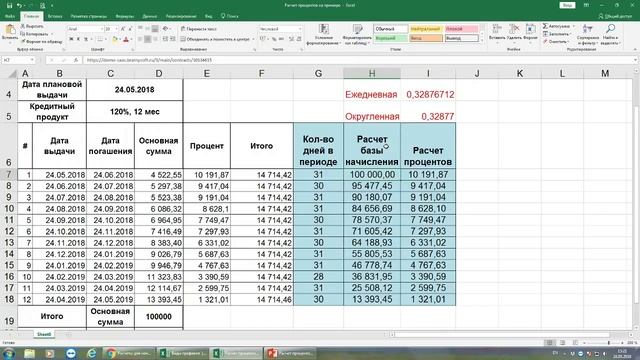Click the formula bar URL text
The image size is (640, 360).
[x=149, y=60]
